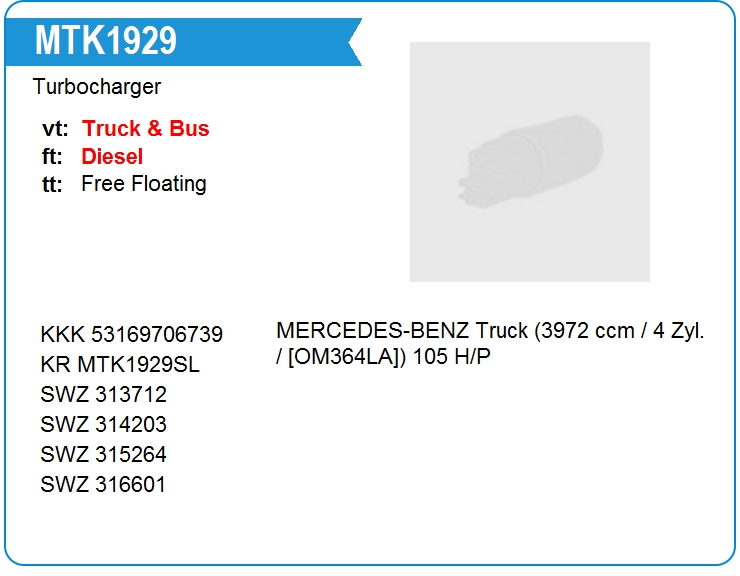Select cross reference KR MTK1929SL
The image size is (740, 576).
120,365
